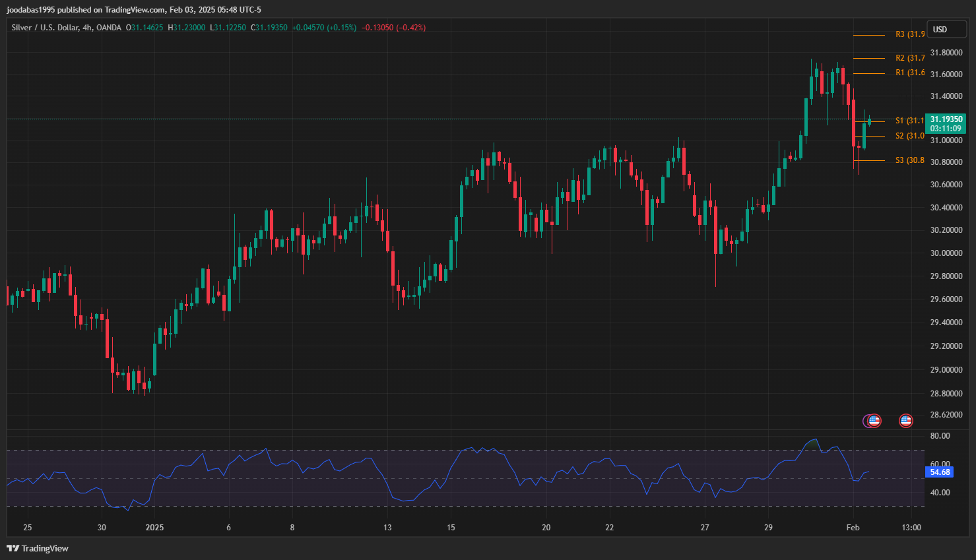
Task: Click the RSI value label 54.68
Action: 940,472
